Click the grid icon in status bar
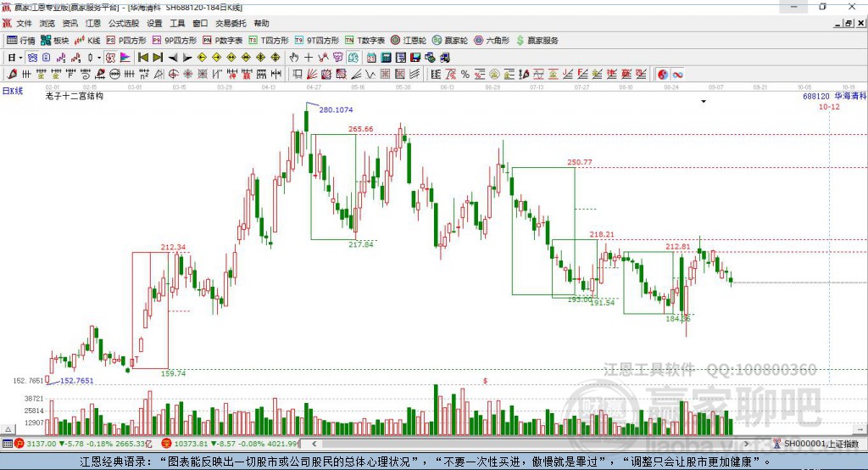This screenshot has width=868, height=470. (x=7, y=444)
